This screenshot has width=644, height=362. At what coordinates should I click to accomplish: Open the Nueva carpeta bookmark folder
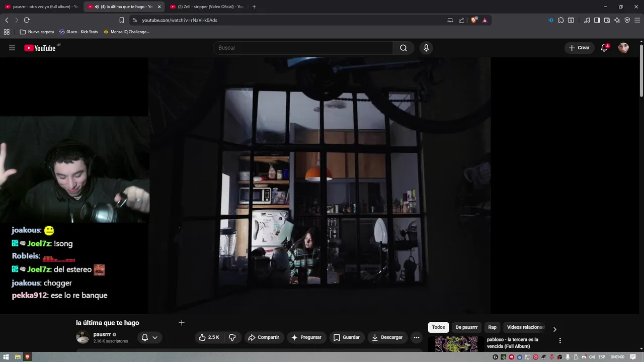click(x=37, y=32)
